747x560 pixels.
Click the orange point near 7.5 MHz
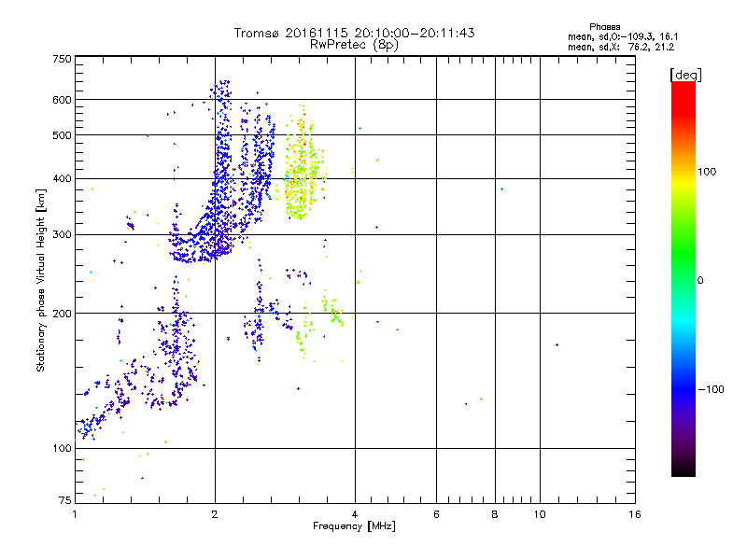click(481, 399)
